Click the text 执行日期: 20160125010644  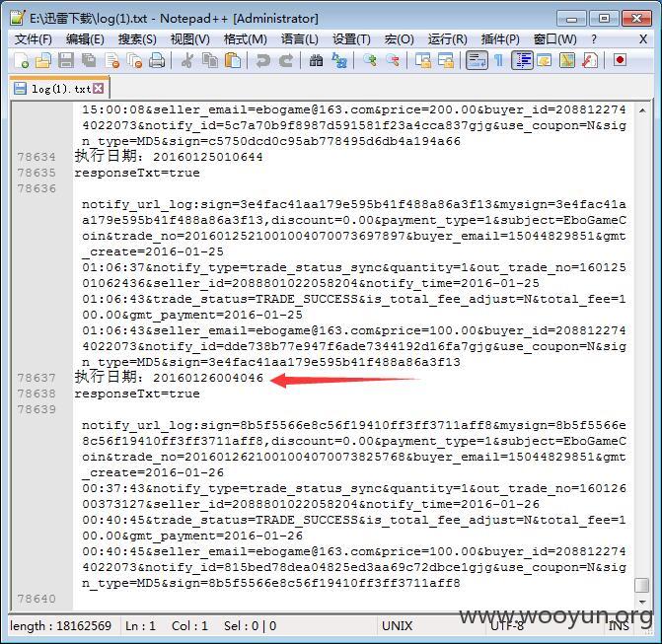pyautogui.click(x=169, y=156)
